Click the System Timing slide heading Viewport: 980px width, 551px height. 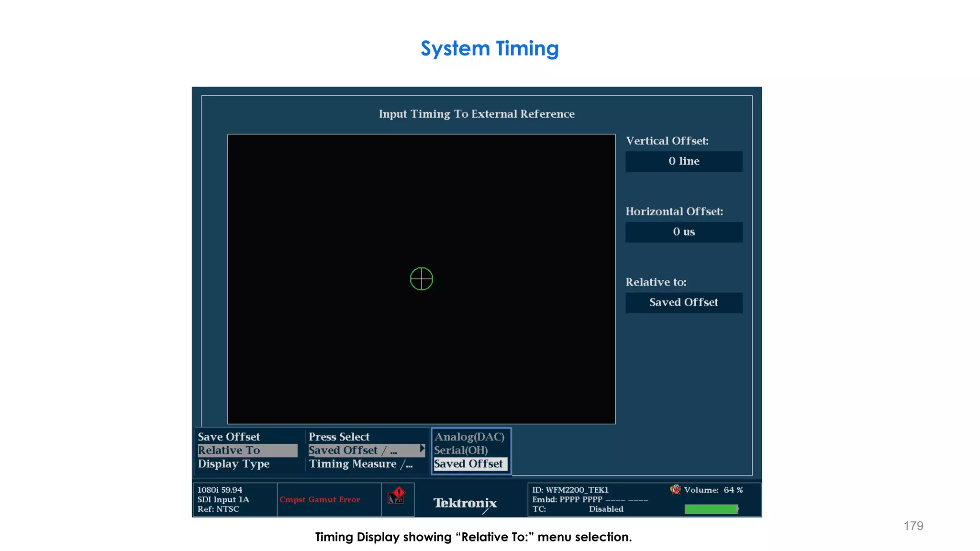click(x=490, y=48)
